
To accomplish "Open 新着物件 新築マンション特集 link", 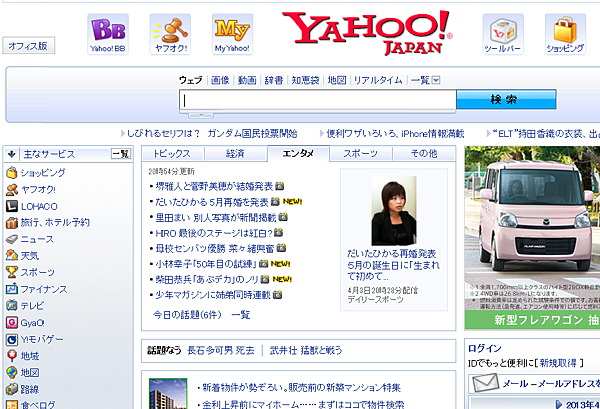I will point(302,388).
